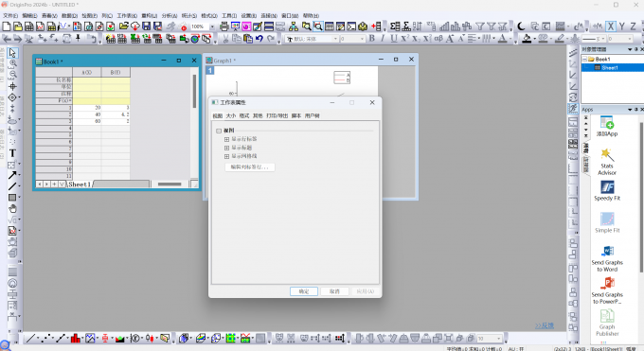This screenshot has height=351, width=644.
Task: Open the 分析 menu
Action: (170, 15)
